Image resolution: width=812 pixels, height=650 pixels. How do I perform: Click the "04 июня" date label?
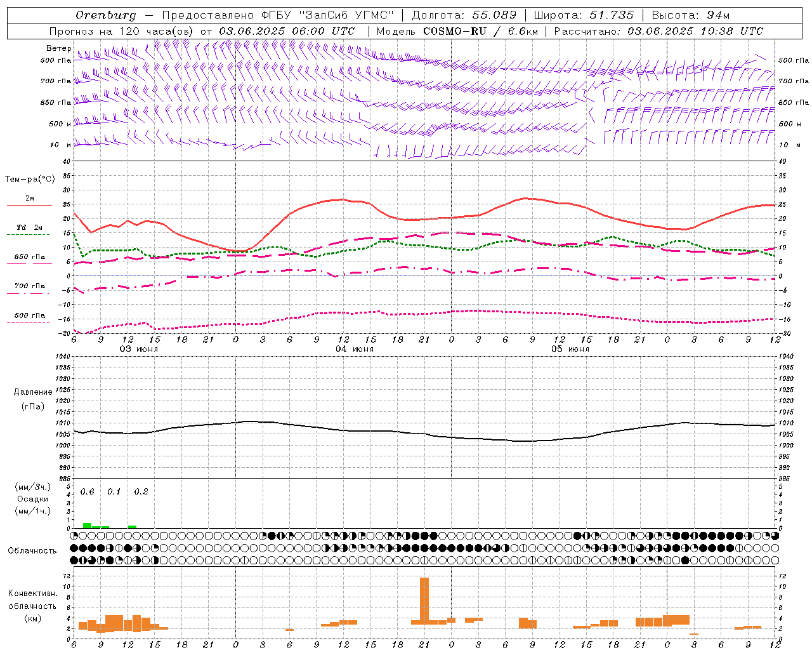click(x=355, y=349)
